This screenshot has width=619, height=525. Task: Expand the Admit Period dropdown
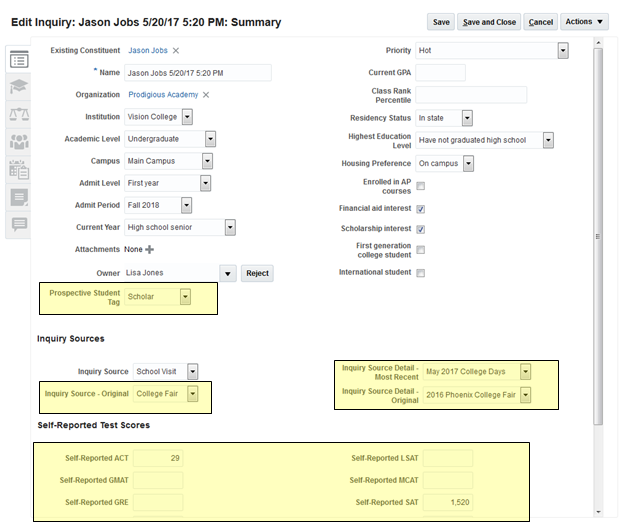pyautogui.click(x=186, y=205)
